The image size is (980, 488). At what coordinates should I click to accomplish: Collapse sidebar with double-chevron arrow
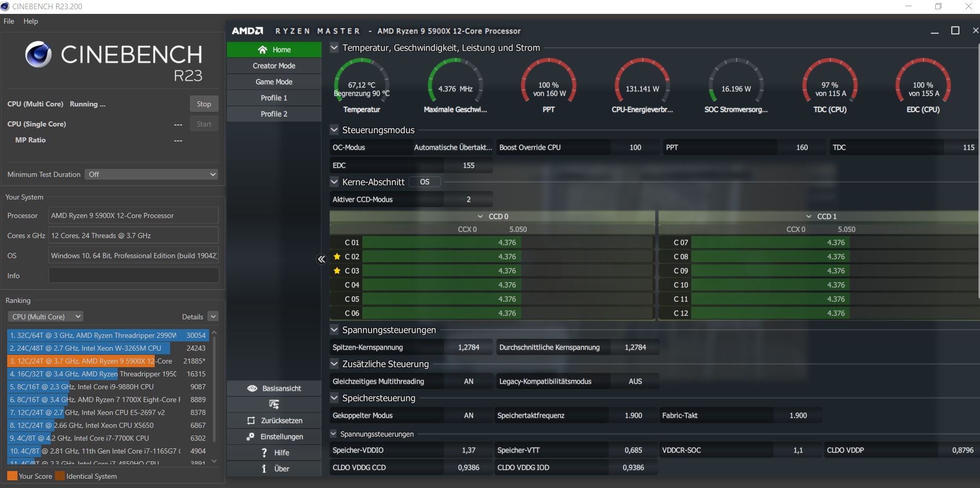point(322,259)
